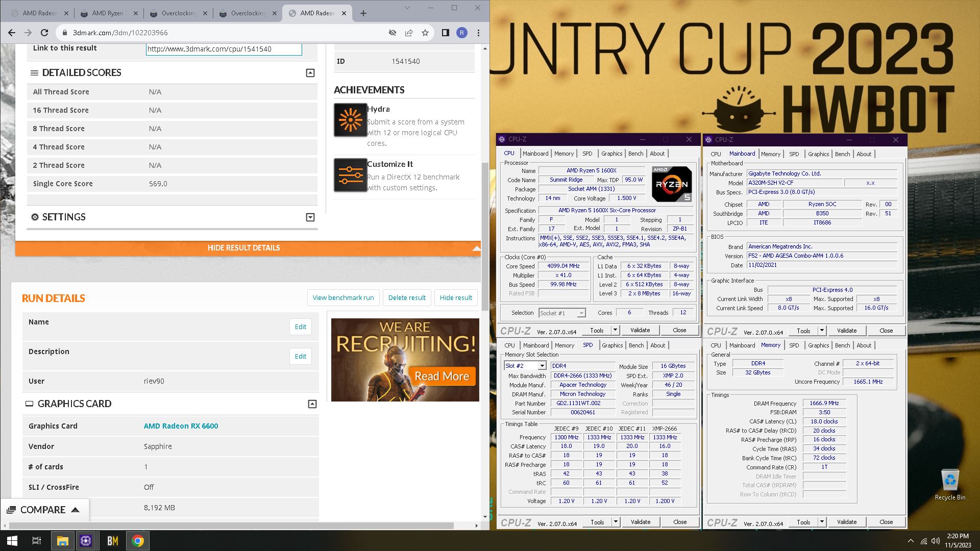Show hidden system tray icons
980x551 pixels.
click(911, 541)
